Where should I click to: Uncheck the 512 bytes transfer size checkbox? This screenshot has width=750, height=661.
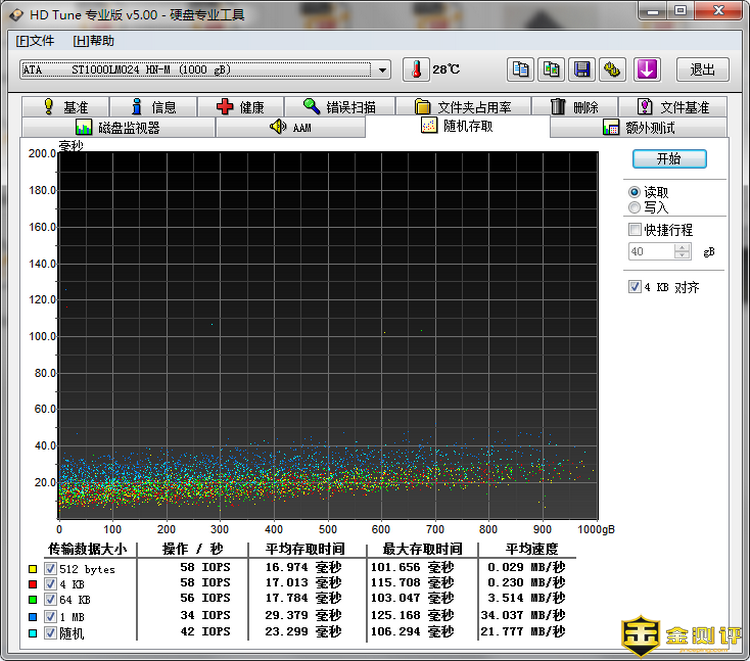50,569
